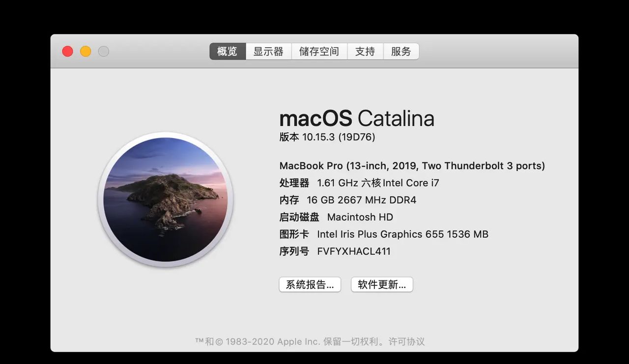The width and height of the screenshot is (629, 364).
Task: Click Intel Iris Plus Graphics 655 1536 MB
Action: point(403,234)
